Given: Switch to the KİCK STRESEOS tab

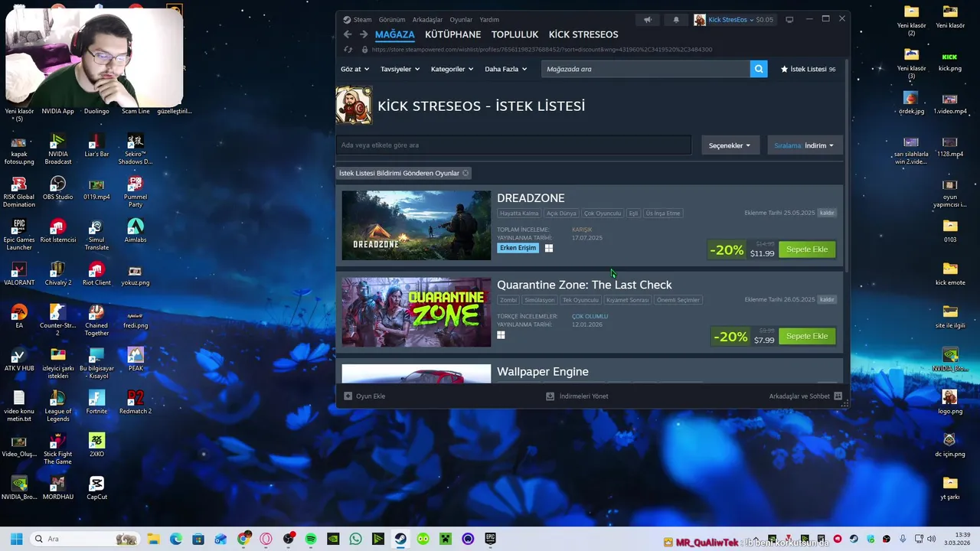Looking at the screenshot, I should pos(583,34).
